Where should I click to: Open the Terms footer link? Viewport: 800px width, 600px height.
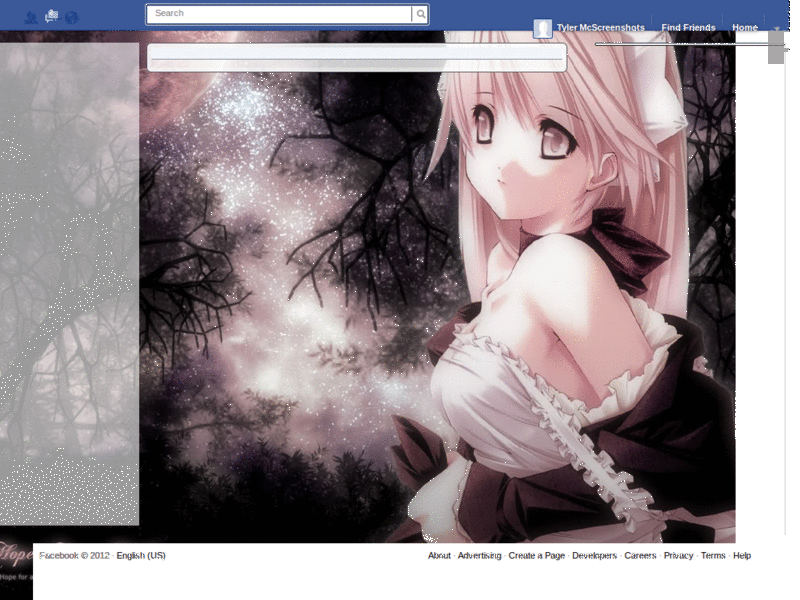713,556
